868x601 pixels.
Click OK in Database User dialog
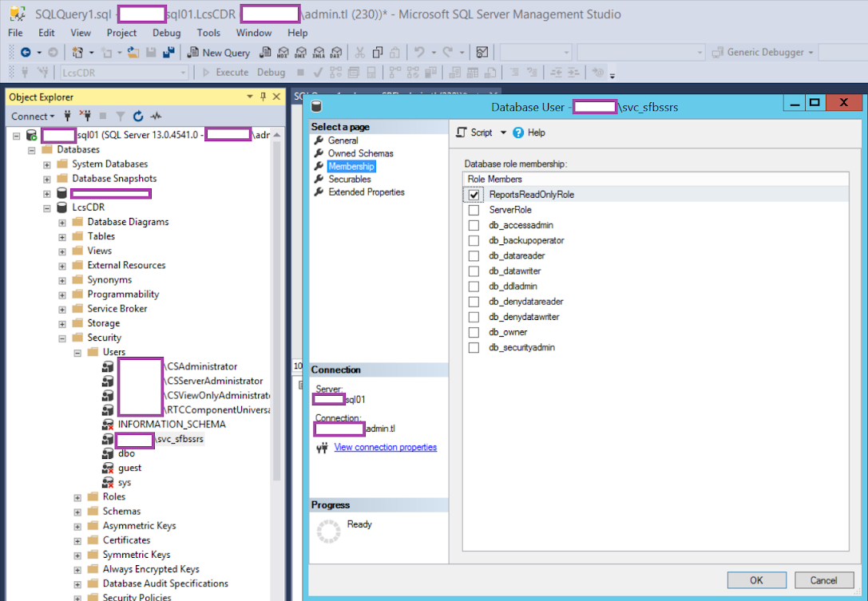tap(757, 580)
